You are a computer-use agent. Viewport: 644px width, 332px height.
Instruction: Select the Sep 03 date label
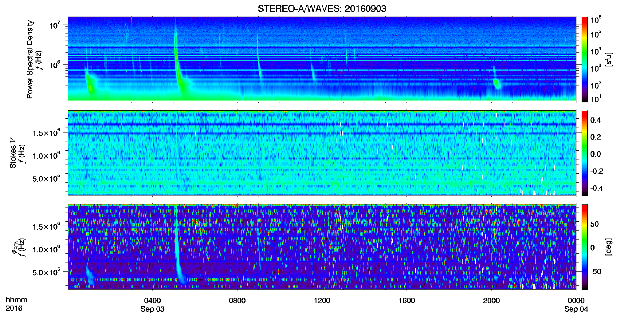point(152,309)
